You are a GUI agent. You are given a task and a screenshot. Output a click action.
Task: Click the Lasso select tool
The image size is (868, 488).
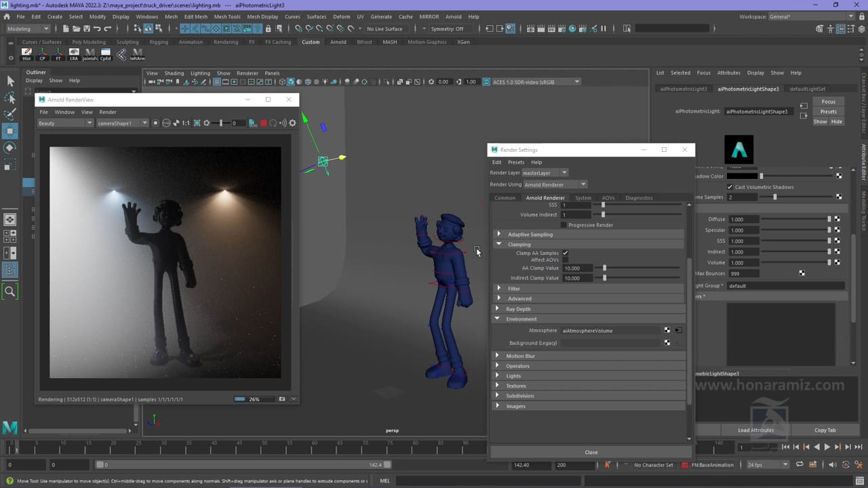pyautogui.click(x=10, y=98)
